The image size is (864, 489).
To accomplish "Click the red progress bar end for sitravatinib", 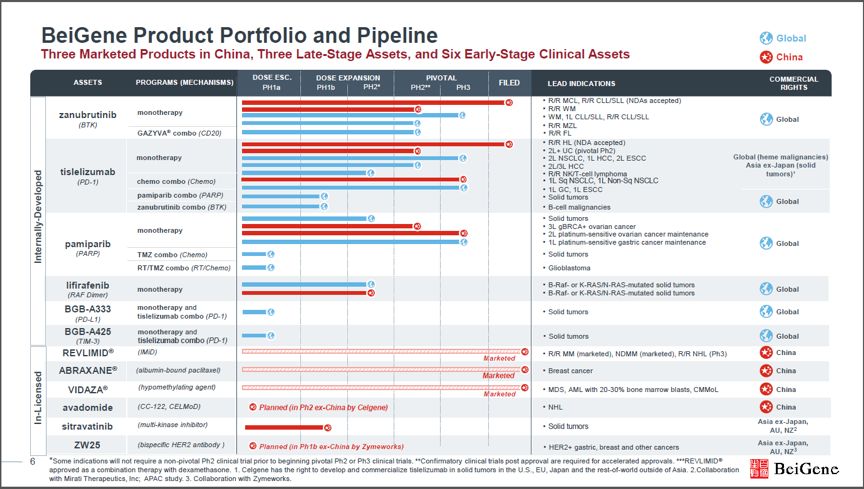I will click(x=327, y=427).
